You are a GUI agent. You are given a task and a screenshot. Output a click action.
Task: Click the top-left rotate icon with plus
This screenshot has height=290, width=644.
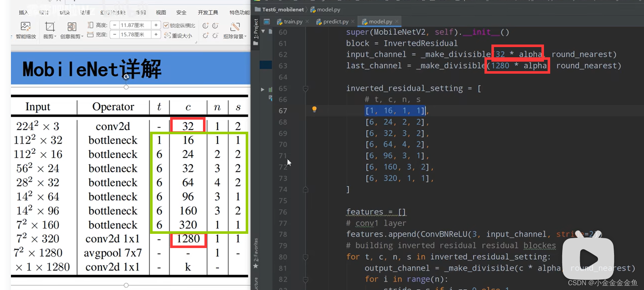pyautogui.click(x=206, y=26)
